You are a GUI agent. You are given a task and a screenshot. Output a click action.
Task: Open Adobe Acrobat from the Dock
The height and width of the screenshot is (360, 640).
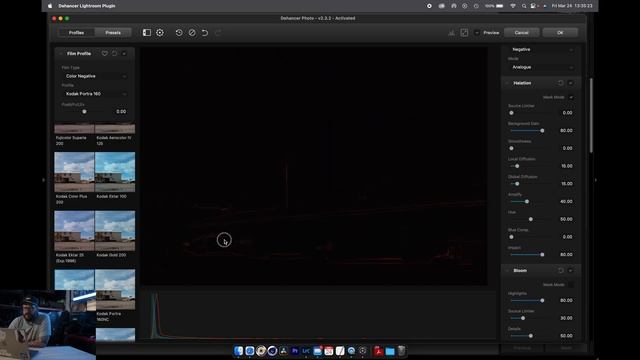coord(378,351)
